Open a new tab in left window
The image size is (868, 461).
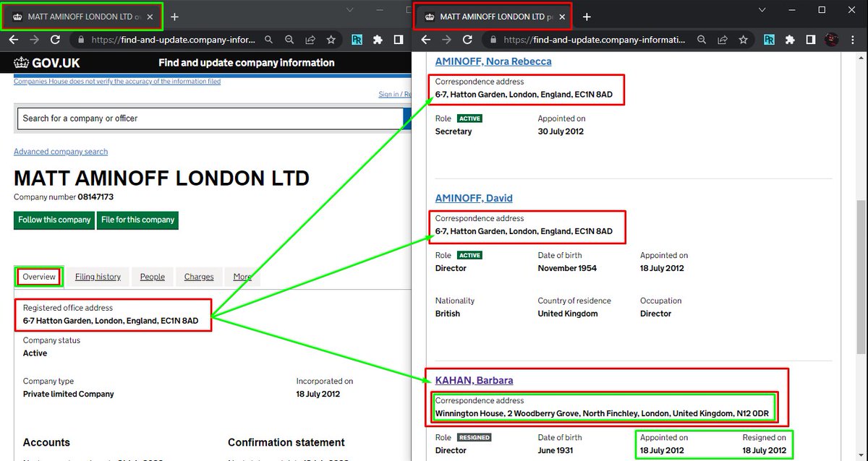coord(174,17)
